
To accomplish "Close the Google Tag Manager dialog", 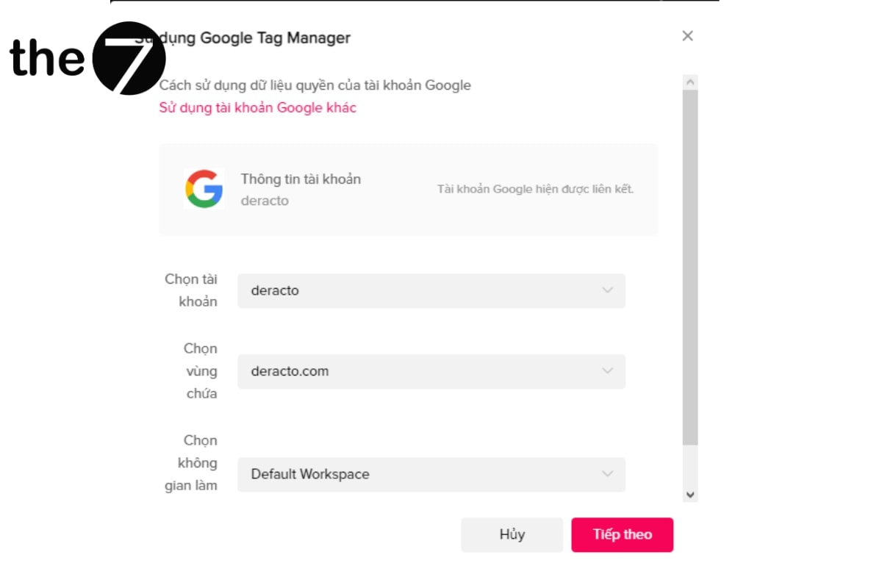I will click(687, 36).
